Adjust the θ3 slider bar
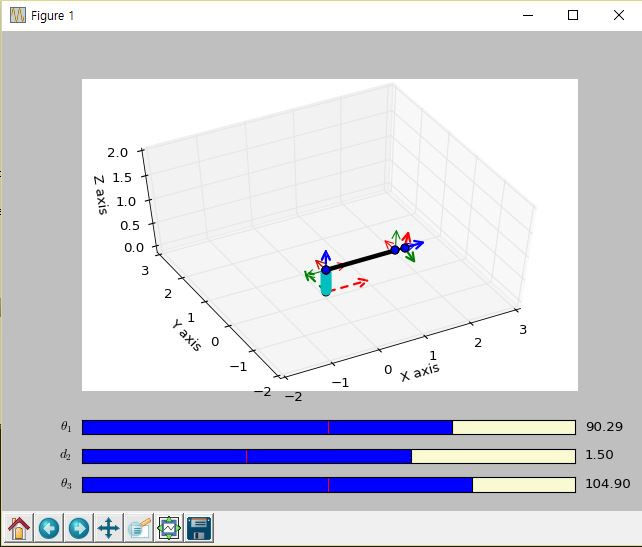This screenshot has width=642, height=547. pos(329,485)
